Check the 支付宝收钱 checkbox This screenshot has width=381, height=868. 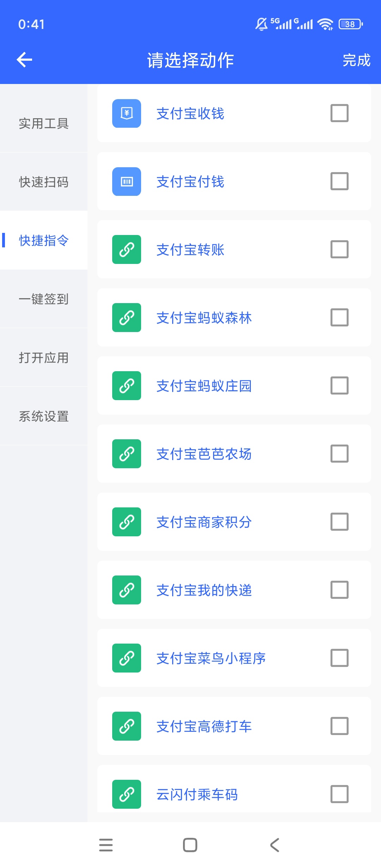click(339, 113)
